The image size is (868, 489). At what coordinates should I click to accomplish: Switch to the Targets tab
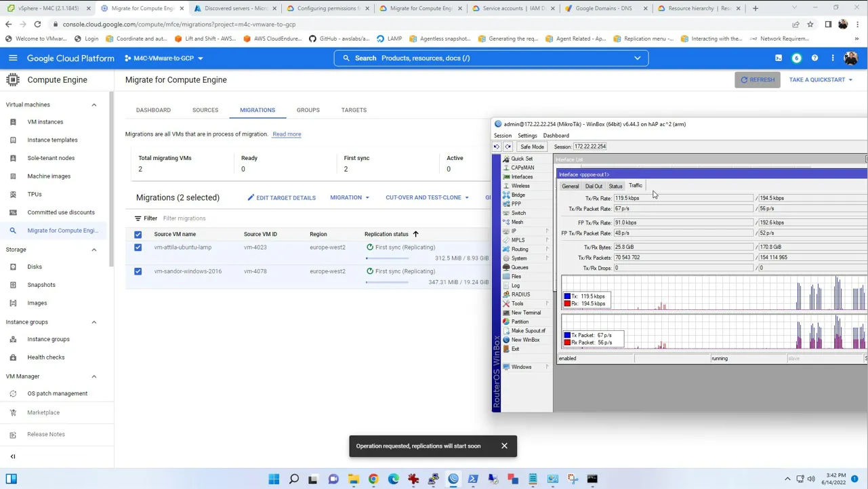[354, 110]
